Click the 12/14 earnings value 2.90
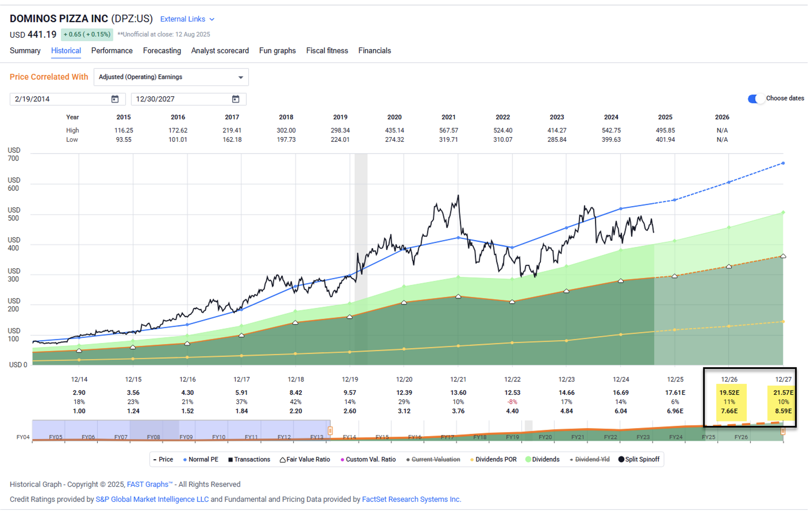Image resolution: width=812 pixels, height=516 pixels. pos(79,393)
